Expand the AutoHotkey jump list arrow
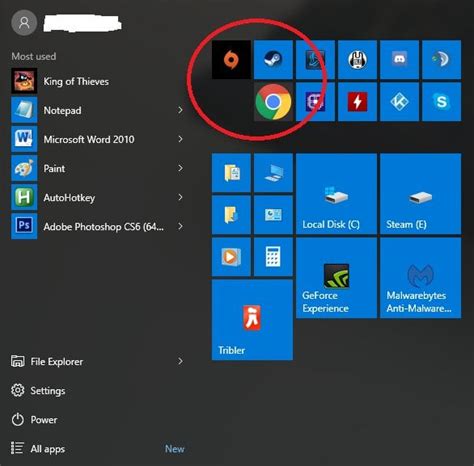 pyautogui.click(x=180, y=197)
